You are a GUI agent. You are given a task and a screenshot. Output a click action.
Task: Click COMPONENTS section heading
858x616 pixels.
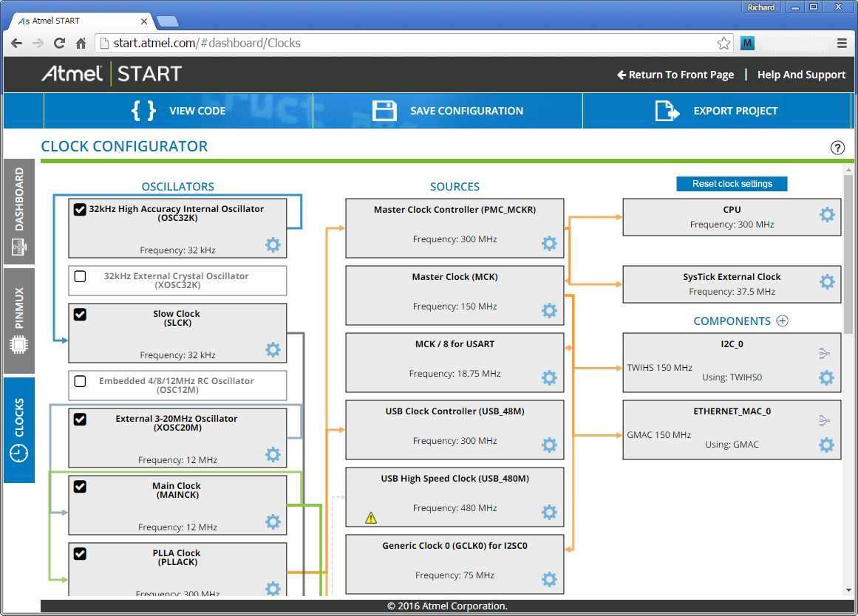tap(732, 321)
